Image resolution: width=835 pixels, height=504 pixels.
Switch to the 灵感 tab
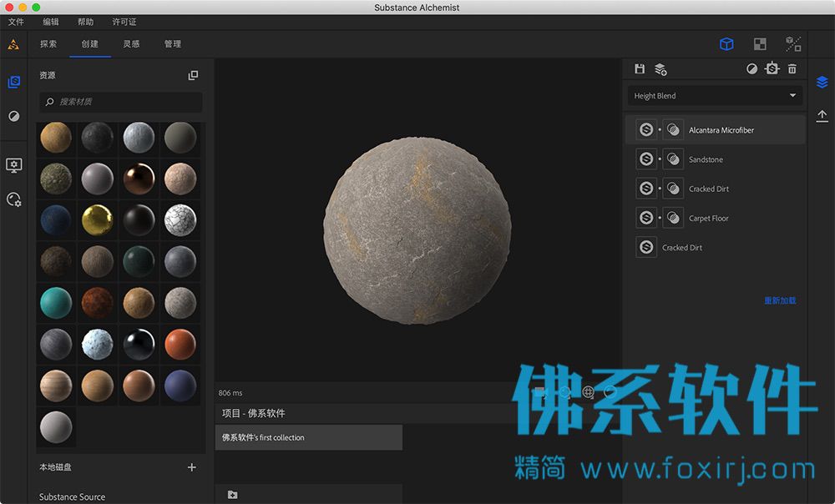coord(132,44)
